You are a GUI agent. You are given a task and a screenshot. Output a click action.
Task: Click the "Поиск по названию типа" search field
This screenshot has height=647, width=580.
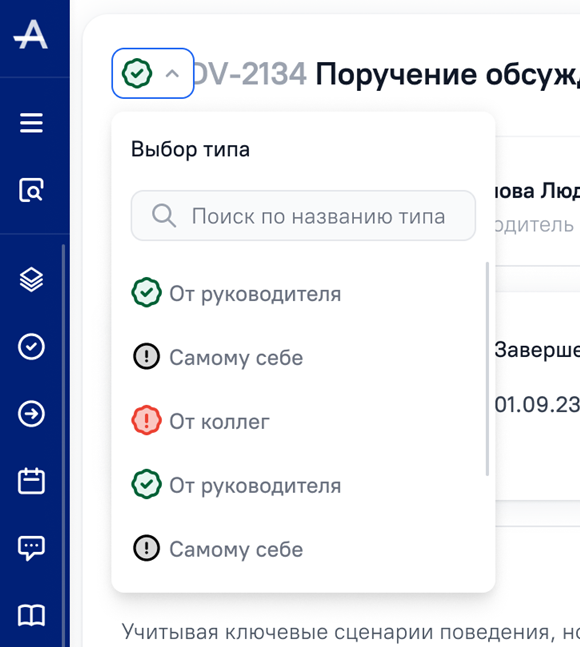tap(303, 216)
